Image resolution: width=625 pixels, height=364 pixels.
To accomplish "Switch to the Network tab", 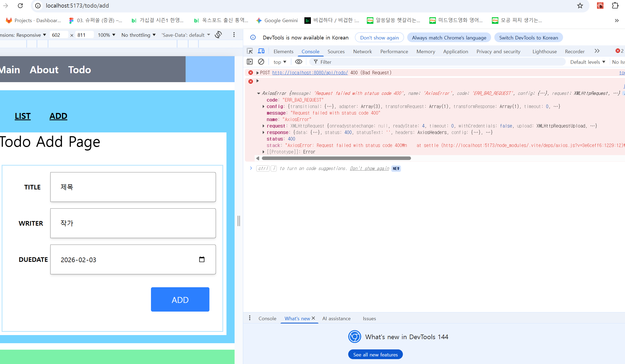I will point(362,51).
